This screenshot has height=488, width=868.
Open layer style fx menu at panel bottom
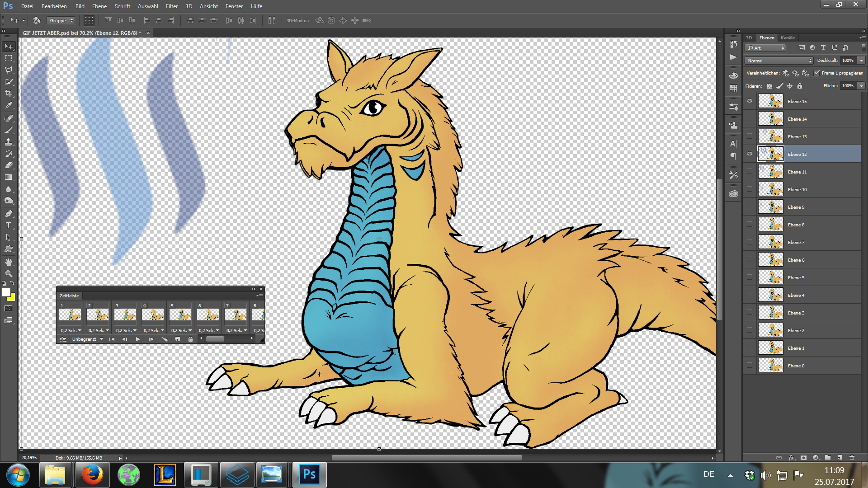(792, 458)
